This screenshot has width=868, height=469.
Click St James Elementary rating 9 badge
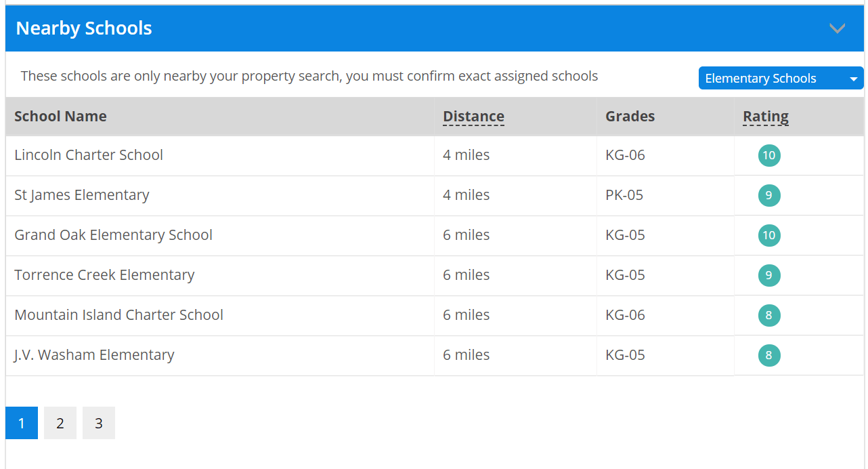click(x=769, y=196)
